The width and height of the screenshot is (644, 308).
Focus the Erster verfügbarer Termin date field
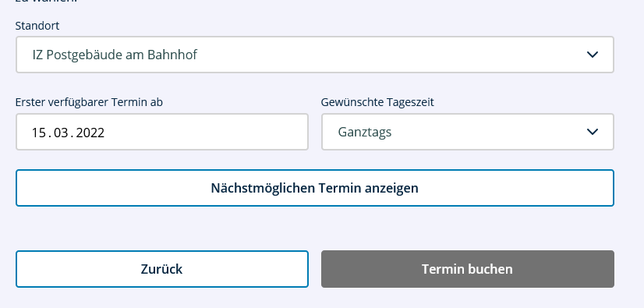[x=162, y=132]
